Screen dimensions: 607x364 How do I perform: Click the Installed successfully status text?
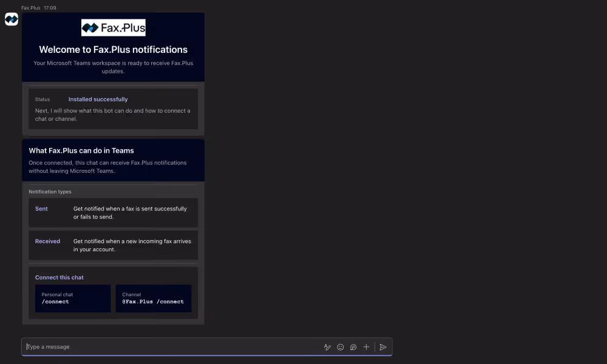point(98,99)
